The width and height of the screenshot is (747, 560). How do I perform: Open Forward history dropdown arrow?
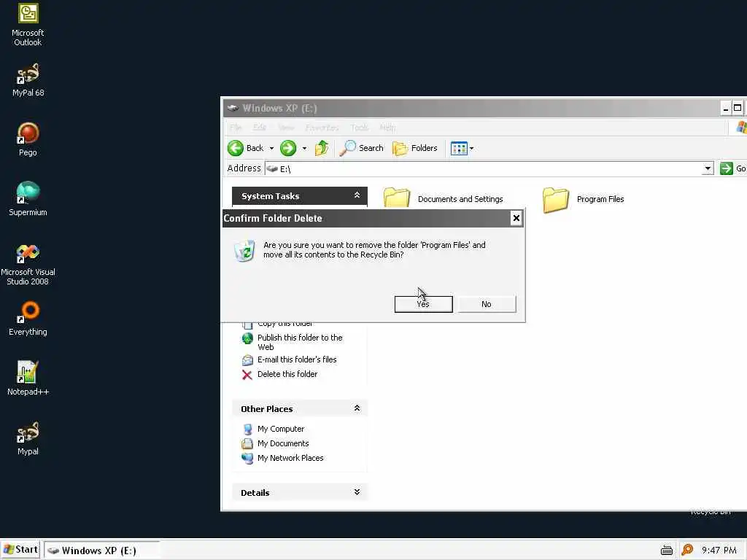pos(304,148)
